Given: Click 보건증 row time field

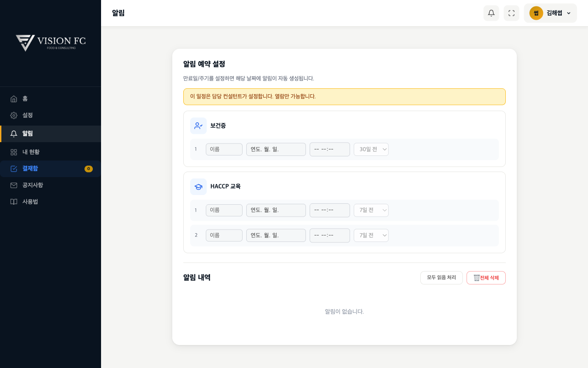Looking at the screenshot, I should pyautogui.click(x=330, y=149).
